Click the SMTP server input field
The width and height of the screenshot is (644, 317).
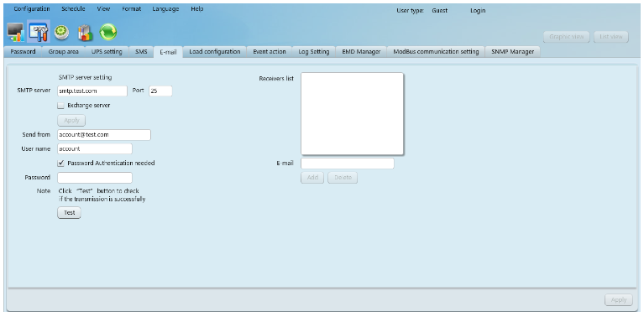[92, 91]
